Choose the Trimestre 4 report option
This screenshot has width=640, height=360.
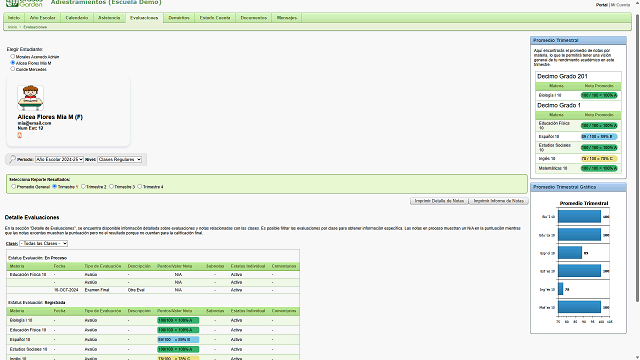point(140,187)
